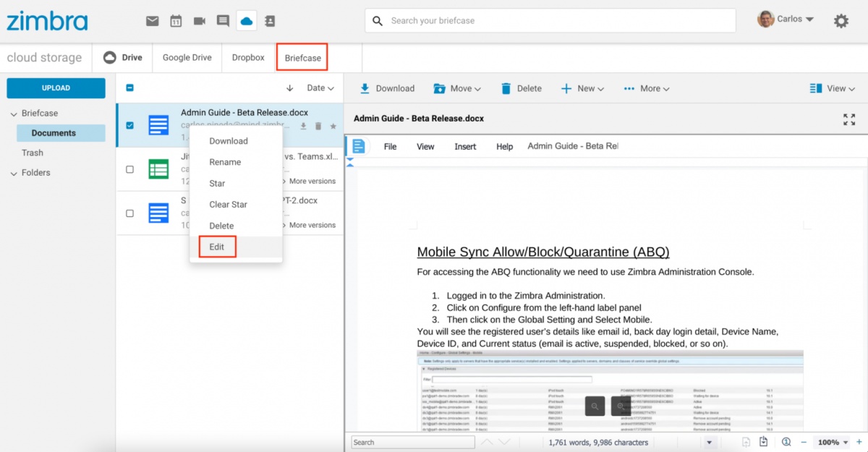The image size is (868, 452).
Task: Open the Chat speech bubble icon
Action: pos(223,21)
